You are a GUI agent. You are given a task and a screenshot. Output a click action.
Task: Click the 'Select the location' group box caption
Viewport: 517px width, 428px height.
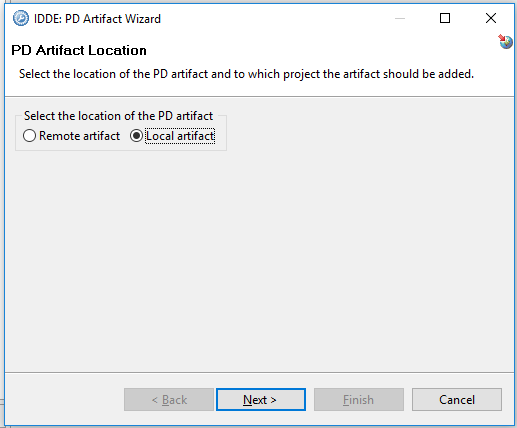click(x=118, y=116)
